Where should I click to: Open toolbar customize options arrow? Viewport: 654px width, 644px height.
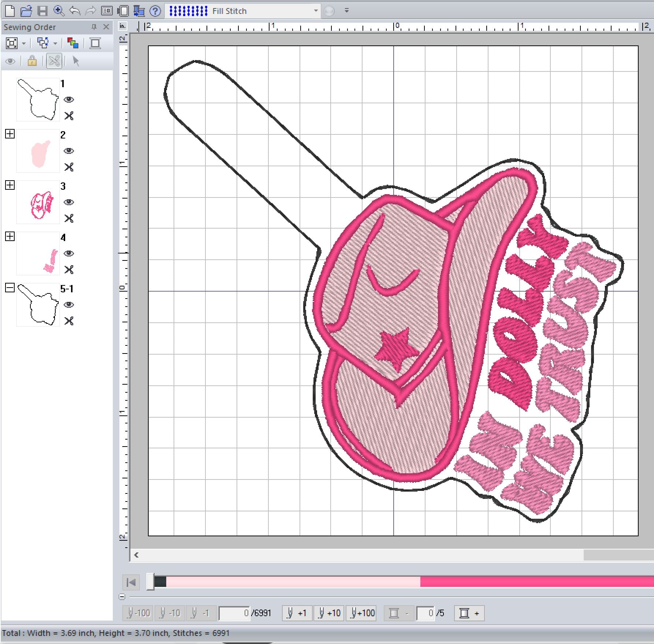pyautogui.click(x=346, y=11)
